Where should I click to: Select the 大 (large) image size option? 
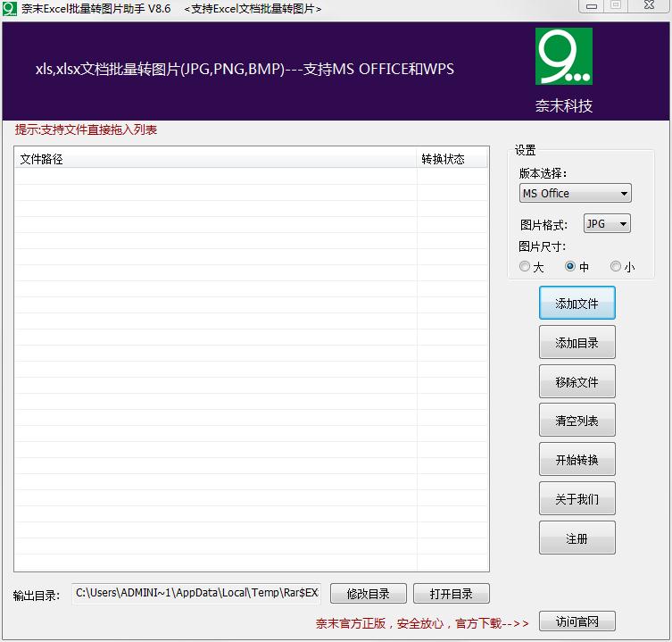point(526,267)
